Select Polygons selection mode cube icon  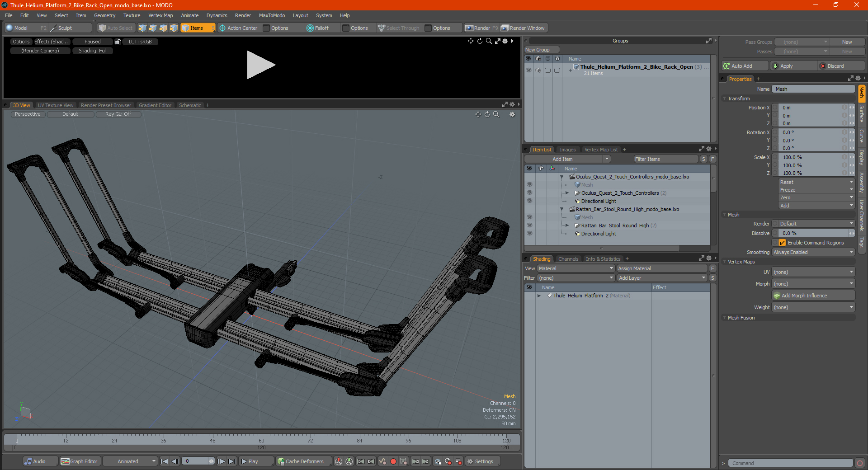tap(163, 28)
